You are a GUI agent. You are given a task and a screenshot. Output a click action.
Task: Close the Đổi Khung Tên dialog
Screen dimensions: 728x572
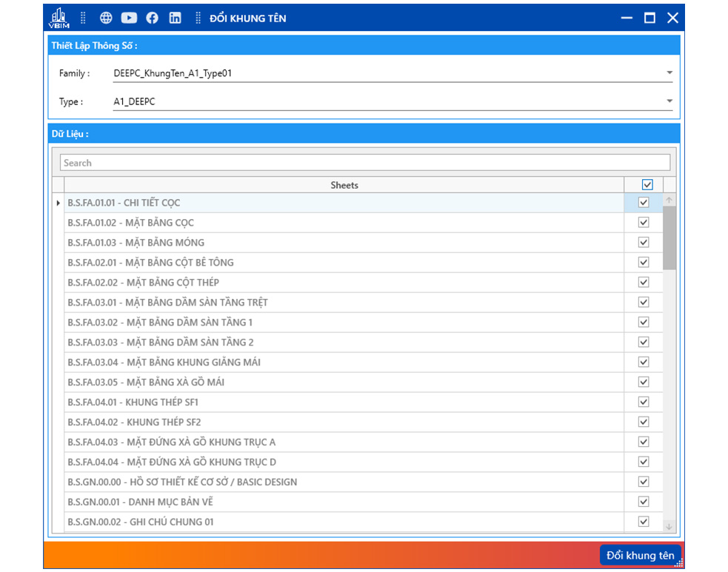tap(672, 18)
